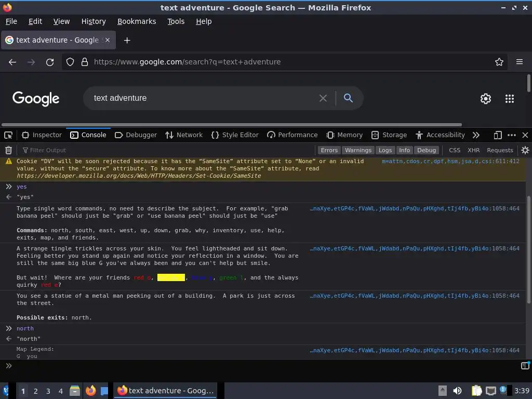Toggle responsive design mode icon

497,135
